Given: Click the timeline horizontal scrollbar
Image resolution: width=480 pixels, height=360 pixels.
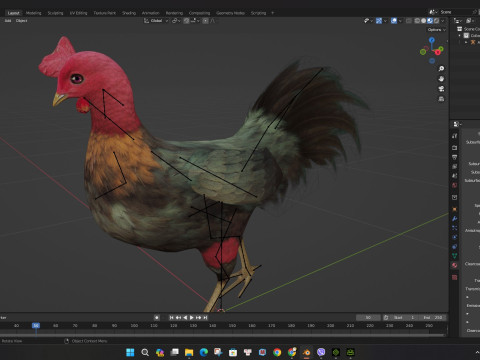Looking at the screenshot, I should pos(222,335).
